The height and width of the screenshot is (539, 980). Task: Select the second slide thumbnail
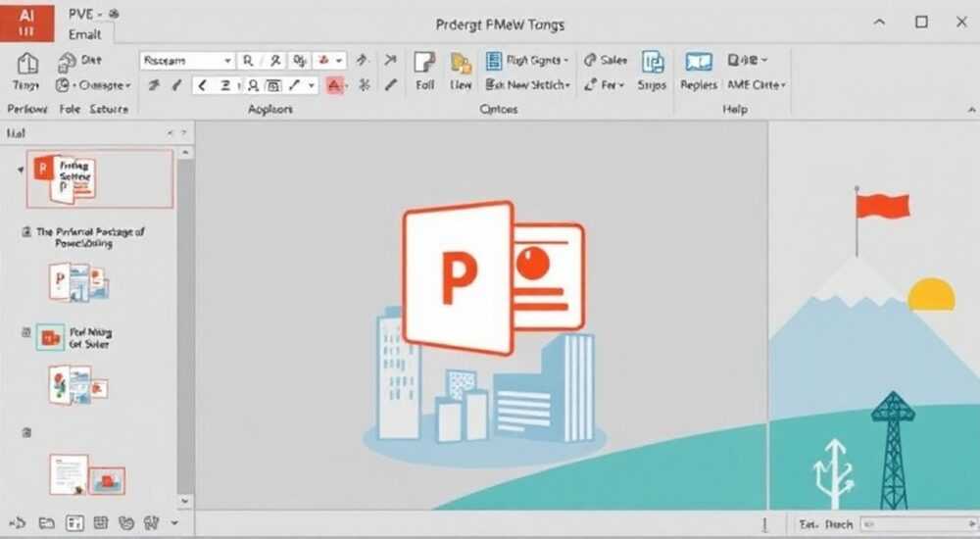click(79, 282)
